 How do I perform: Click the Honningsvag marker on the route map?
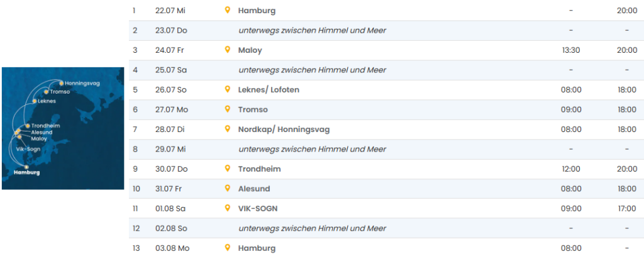tap(61, 83)
